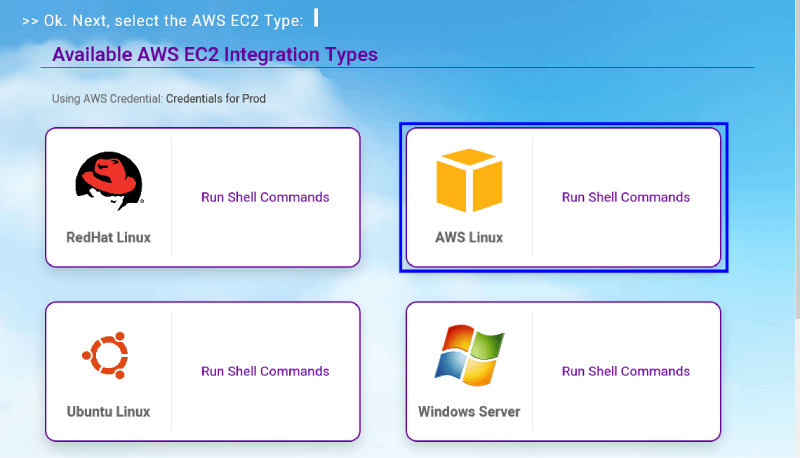Screen dimensions: 800x458
Task: Click the RedHat Linux logo icon
Action: [109, 181]
